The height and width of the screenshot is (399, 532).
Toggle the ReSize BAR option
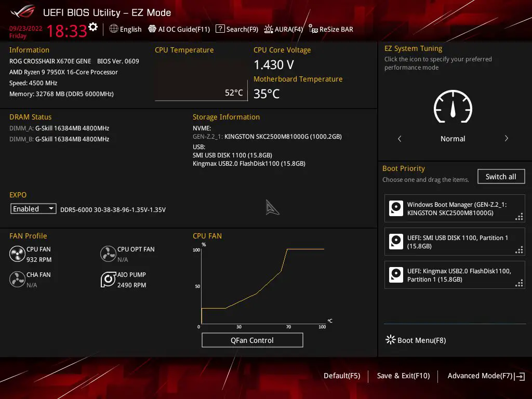point(336,29)
